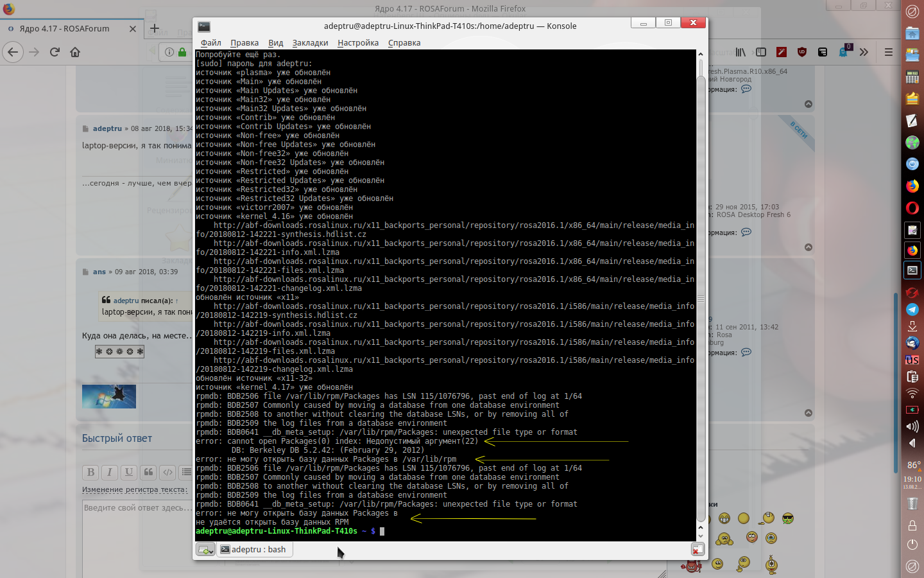Click the Konsole scrollbar down arrow
This screenshot has width=924, height=578.
pos(701,536)
